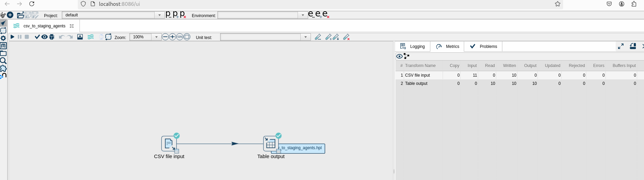Click the zoom in plus button
Screen dimensions: 644x180
tap(172, 37)
